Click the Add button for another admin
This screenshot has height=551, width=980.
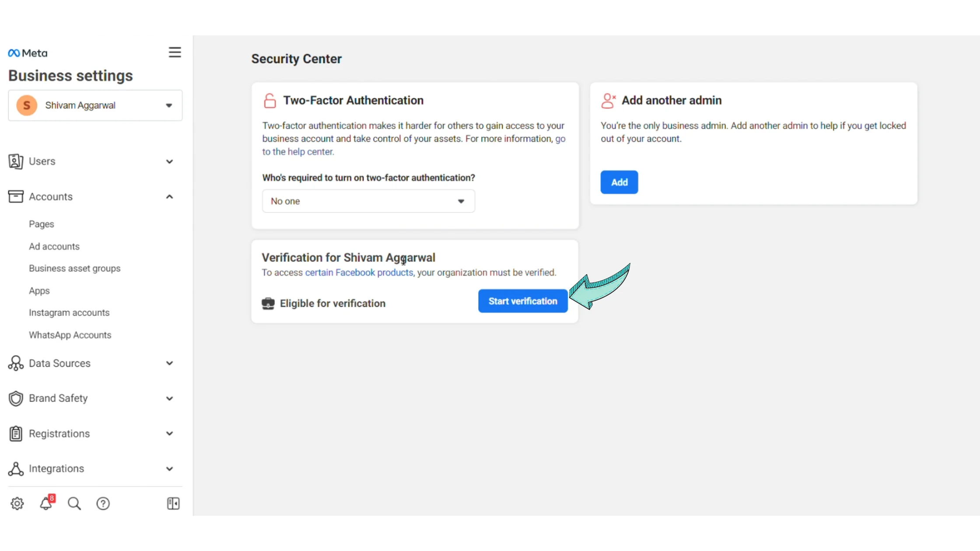[619, 182]
